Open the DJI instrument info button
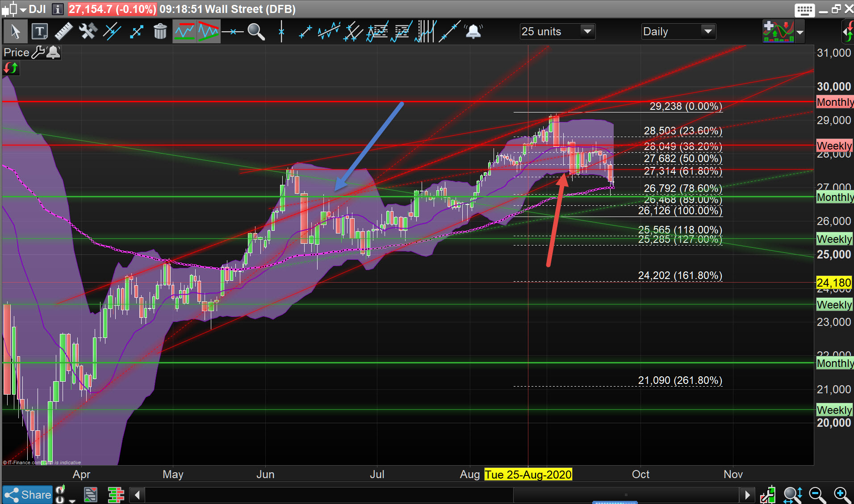This screenshot has height=504, width=854. click(x=58, y=9)
